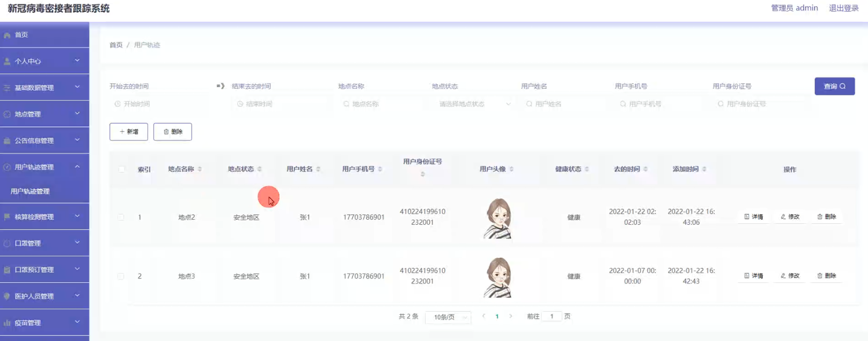Open the 请选择地点状态 dropdown
The width and height of the screenshot is (868, 341).
[x=474, y=104]
